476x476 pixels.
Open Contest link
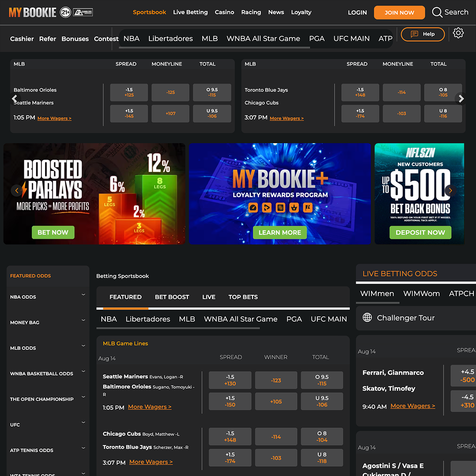(x=106, y=39)
